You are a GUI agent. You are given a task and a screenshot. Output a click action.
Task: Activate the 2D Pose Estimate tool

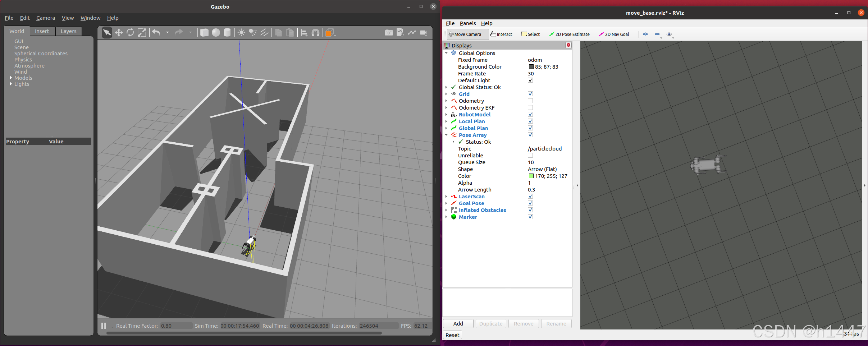(569, 34)
